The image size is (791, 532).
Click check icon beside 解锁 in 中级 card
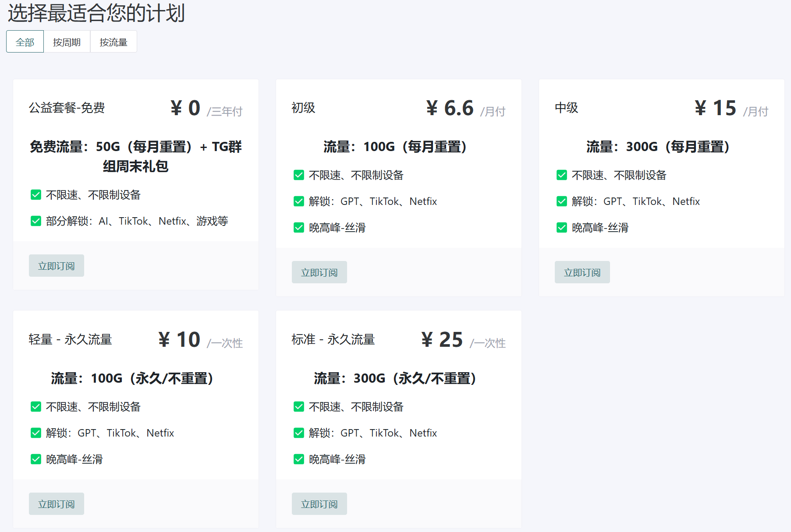coord(562,201)
